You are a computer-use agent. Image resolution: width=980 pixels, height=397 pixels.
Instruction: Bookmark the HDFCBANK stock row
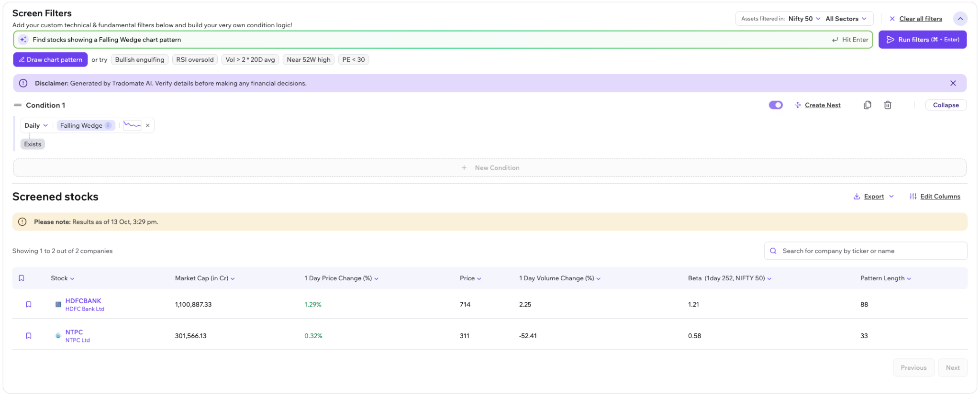29,304
